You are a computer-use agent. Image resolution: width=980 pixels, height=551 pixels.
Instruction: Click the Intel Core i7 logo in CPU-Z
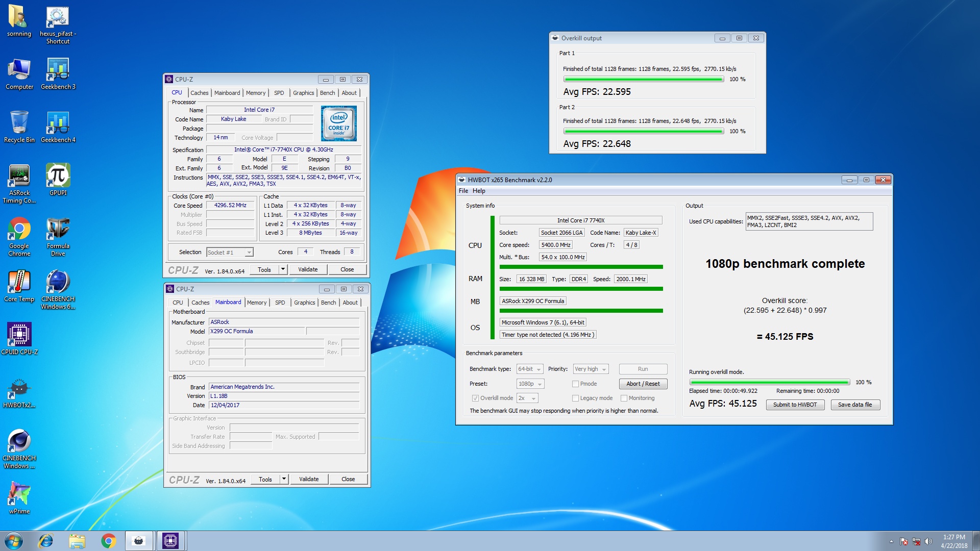[338, 123]
